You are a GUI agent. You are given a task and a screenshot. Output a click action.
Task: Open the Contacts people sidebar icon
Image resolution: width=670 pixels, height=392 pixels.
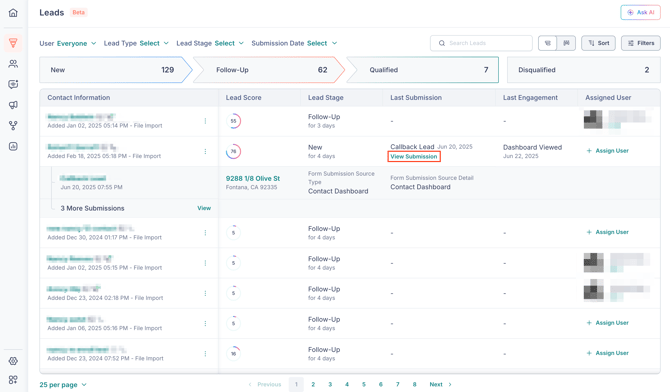coord(13,64)
